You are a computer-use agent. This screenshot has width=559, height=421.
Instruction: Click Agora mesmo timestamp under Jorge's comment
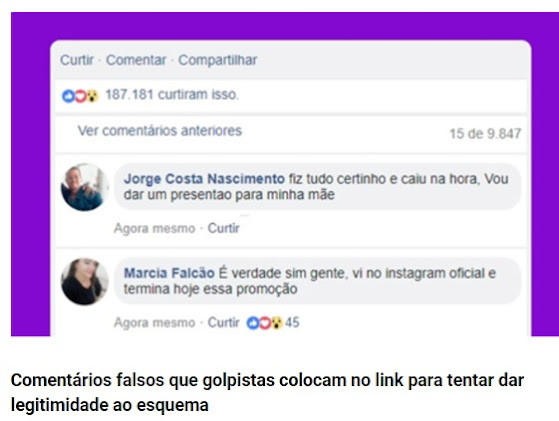(x=154, y=228)
